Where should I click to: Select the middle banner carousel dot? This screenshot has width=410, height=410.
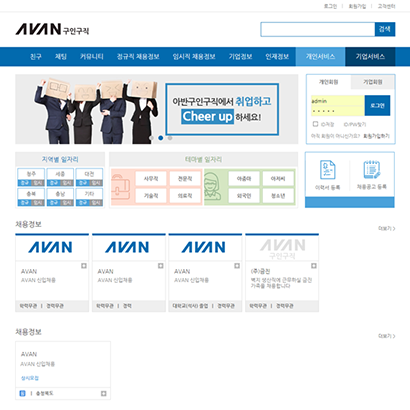161,138
